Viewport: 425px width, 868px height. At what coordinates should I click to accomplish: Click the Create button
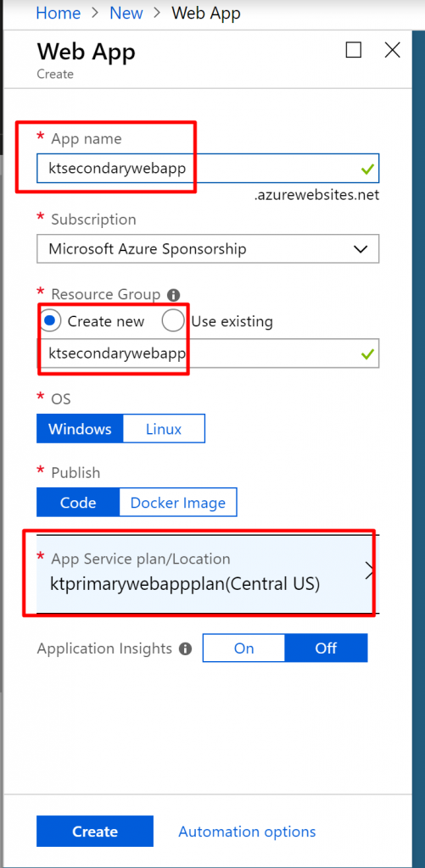95,832
